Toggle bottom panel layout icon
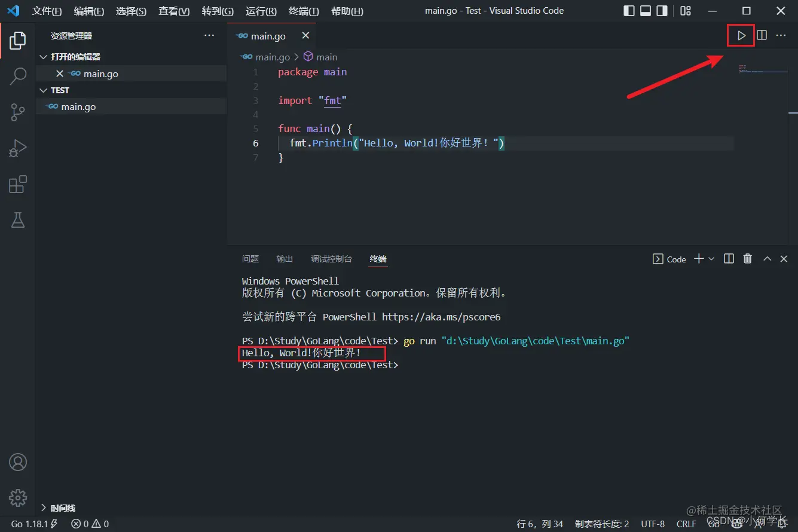 tap(646, 11)
